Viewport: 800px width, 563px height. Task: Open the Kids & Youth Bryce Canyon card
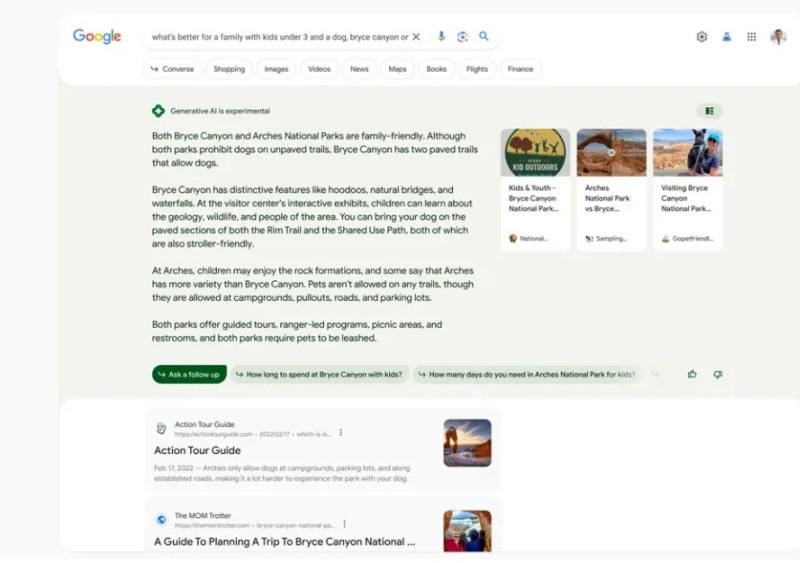pyautogui.click(x=535, y=188)
